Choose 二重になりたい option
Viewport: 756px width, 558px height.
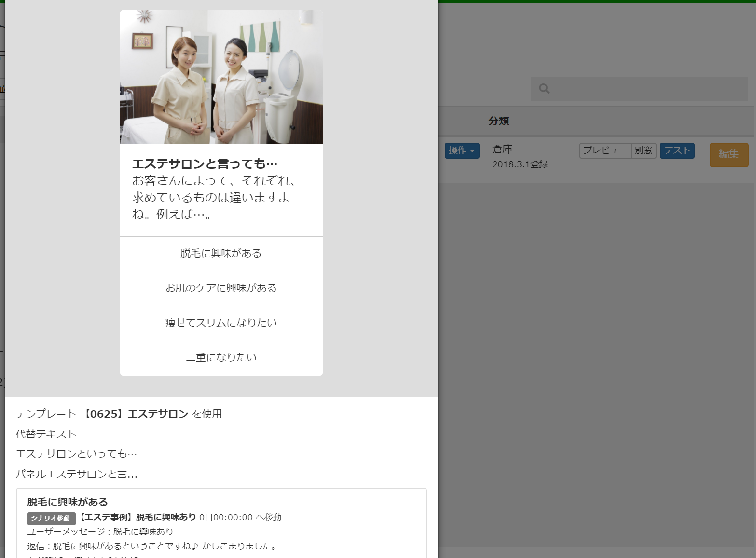point(221,357)
